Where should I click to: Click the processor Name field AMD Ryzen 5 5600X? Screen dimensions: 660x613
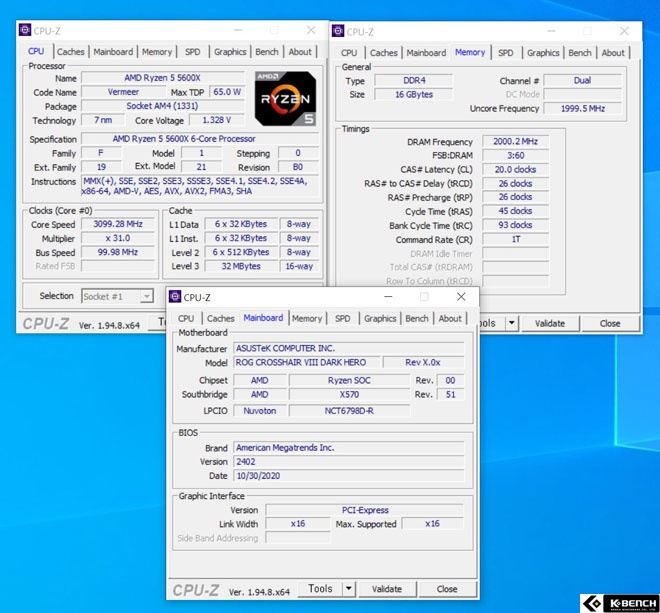(162, 78)
